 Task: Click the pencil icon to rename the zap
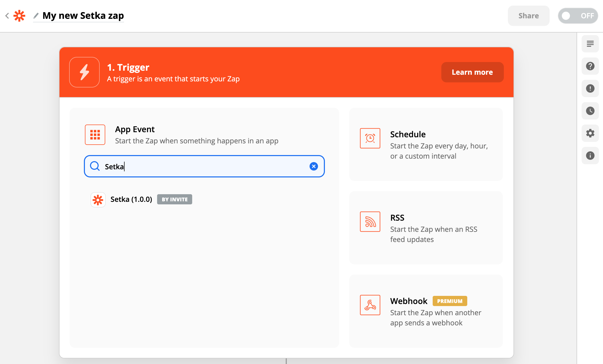(x=36, y=16)
